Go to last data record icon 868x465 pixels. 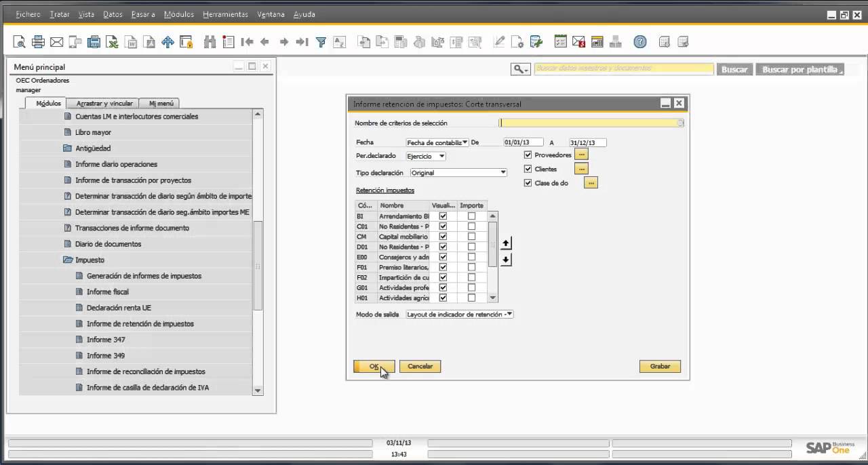click(x=302, y=42)
